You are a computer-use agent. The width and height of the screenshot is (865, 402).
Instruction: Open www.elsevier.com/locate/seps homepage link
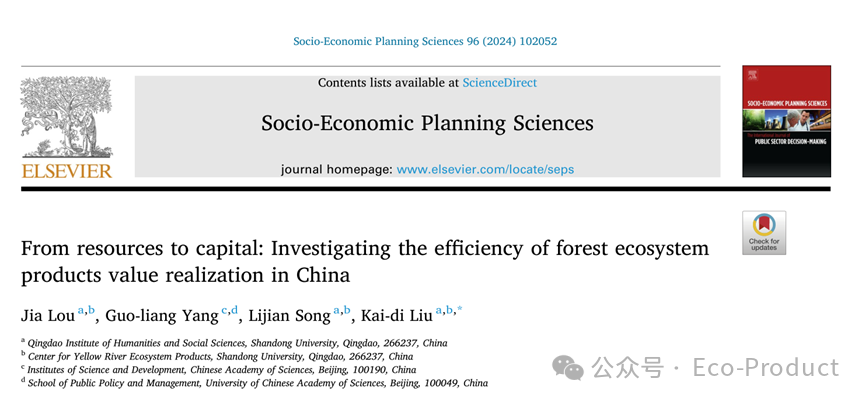pos(485,169)
